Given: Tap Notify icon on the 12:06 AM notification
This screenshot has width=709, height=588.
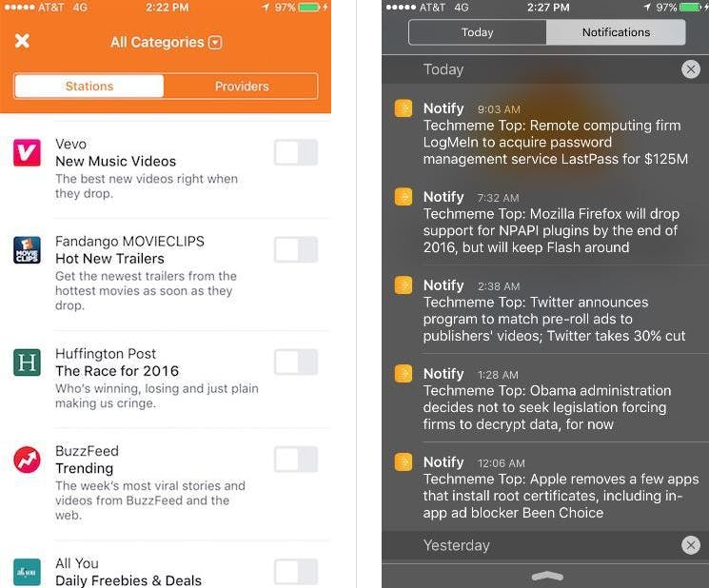Looking at the screenshot, I should 404,462.
